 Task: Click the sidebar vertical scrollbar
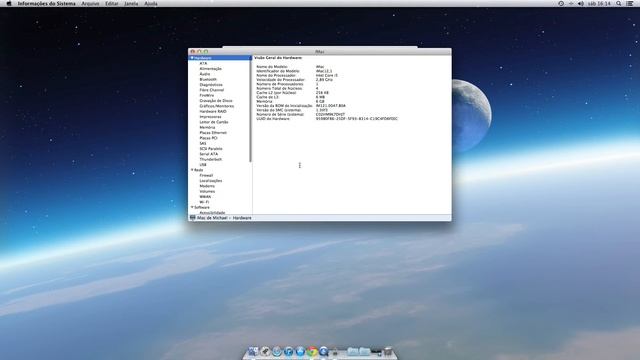point(251,109)
